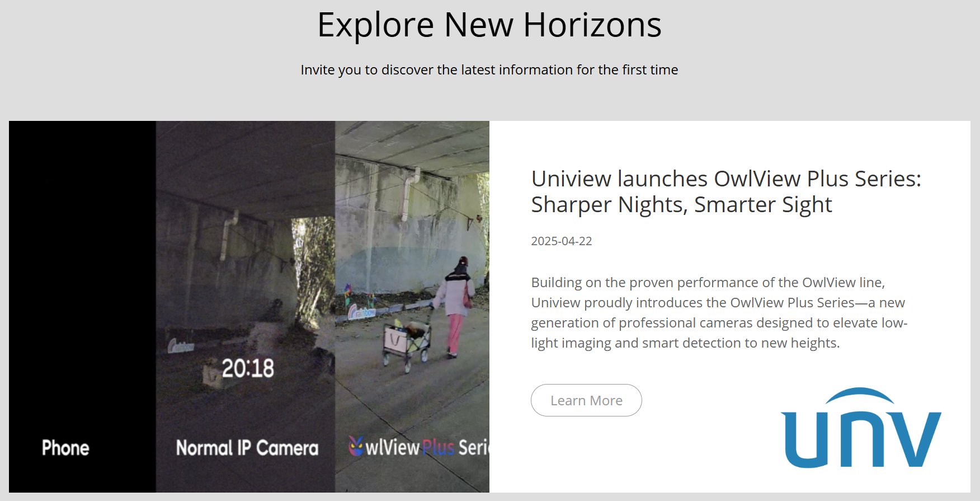This screenshot has height=501, width=980.
Task: Click the 2025-04-22 article date
Action: point(562,241)
